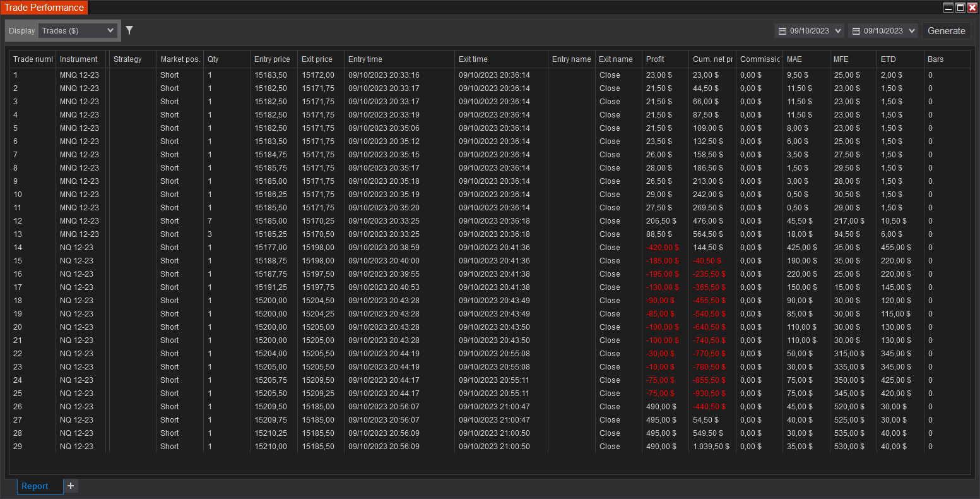The width and height of the screenshot is (980, 499).
Task: Click the red loss value -130,00 $
Action: click(x=663, y=287)
